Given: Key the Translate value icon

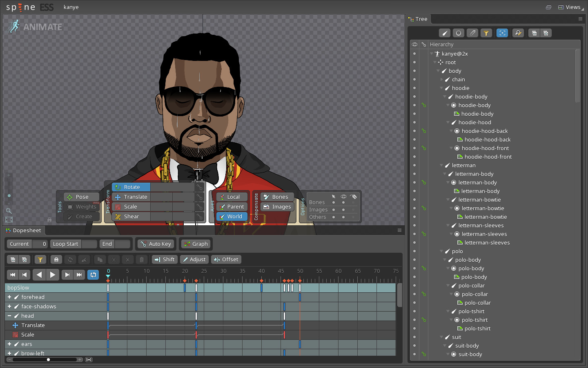Looking at the screenshot, I should point(199,197).
